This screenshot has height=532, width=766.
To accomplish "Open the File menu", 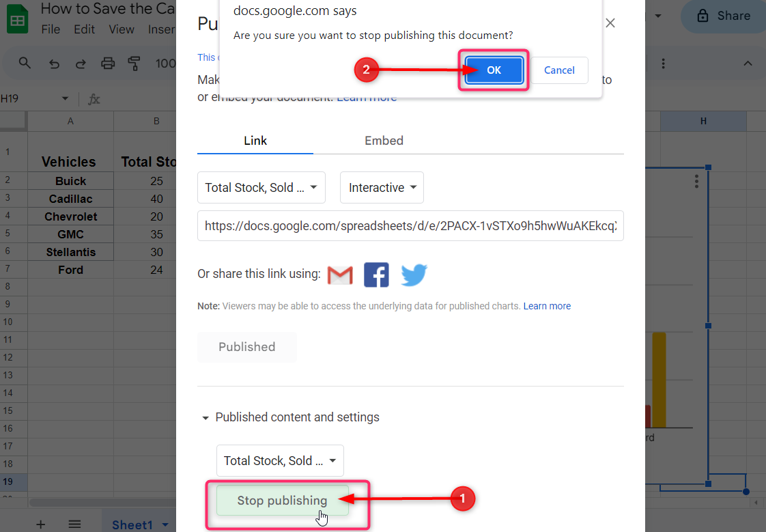I will pos(51,29).
